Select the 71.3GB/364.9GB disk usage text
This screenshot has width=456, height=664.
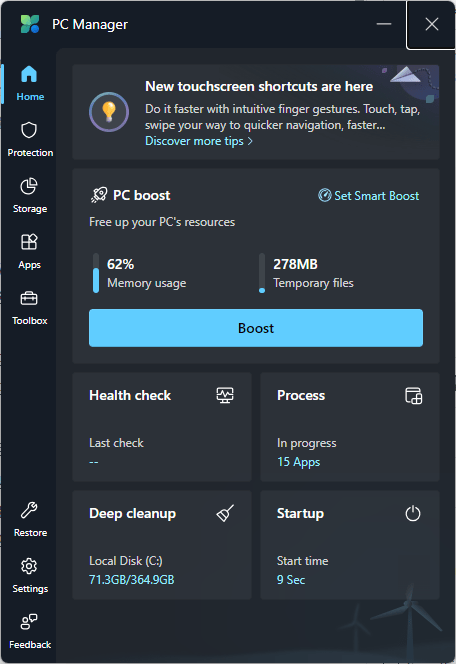tap(132, 579)
